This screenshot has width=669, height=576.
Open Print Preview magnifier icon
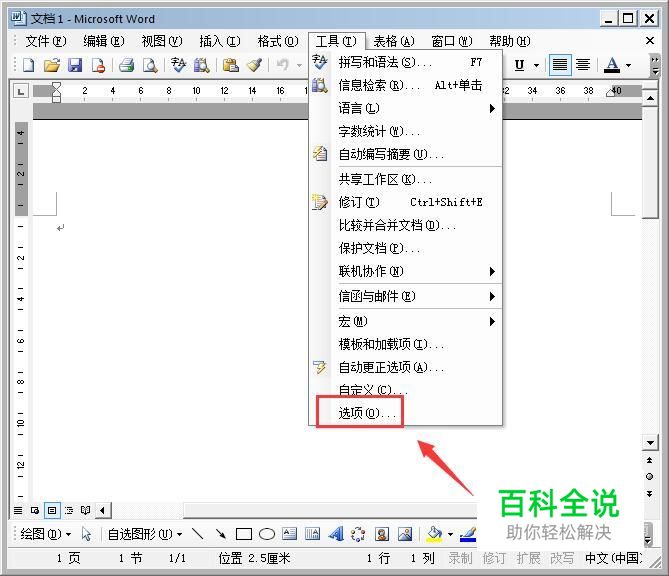tap(150, 65)
